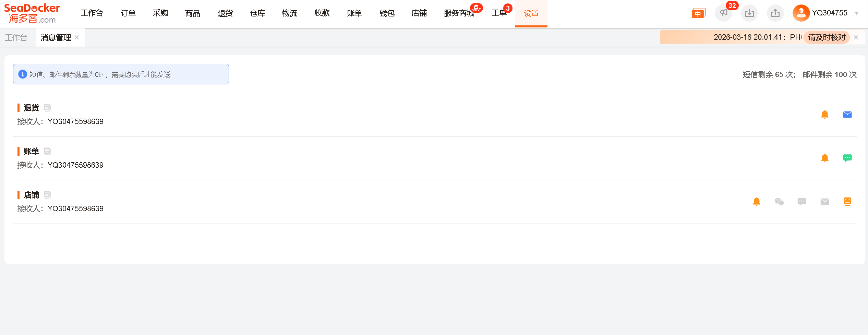This screenshot has height=335, width=868.
Task: Open the announcements megaphone icon
Action: tap(723, 13)
